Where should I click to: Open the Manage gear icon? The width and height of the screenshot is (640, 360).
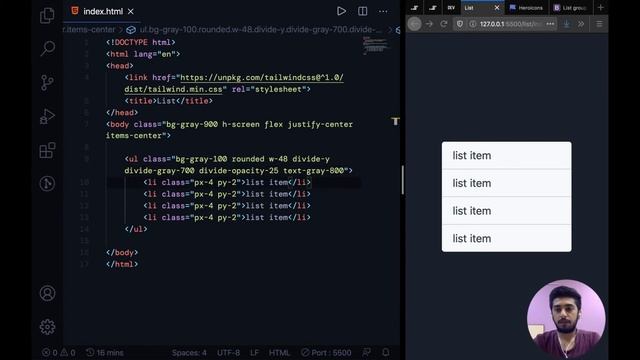click(x=47, y=327)
